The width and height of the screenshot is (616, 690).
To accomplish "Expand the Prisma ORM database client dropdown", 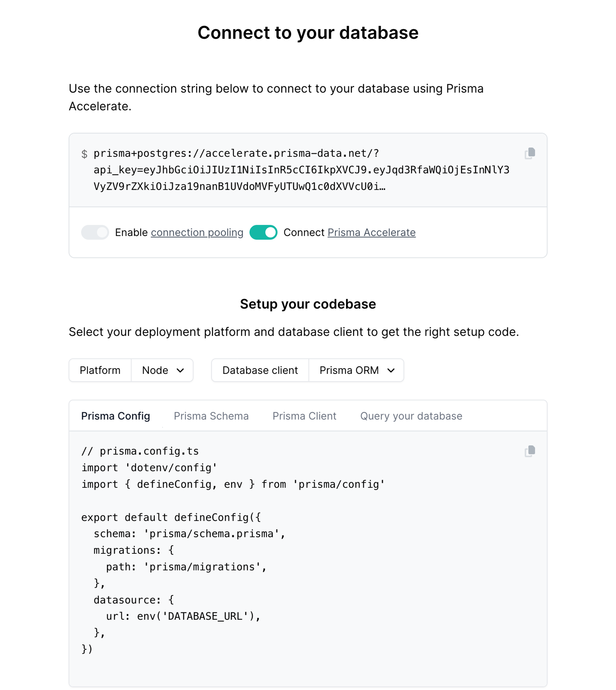I will pos(356,370).
